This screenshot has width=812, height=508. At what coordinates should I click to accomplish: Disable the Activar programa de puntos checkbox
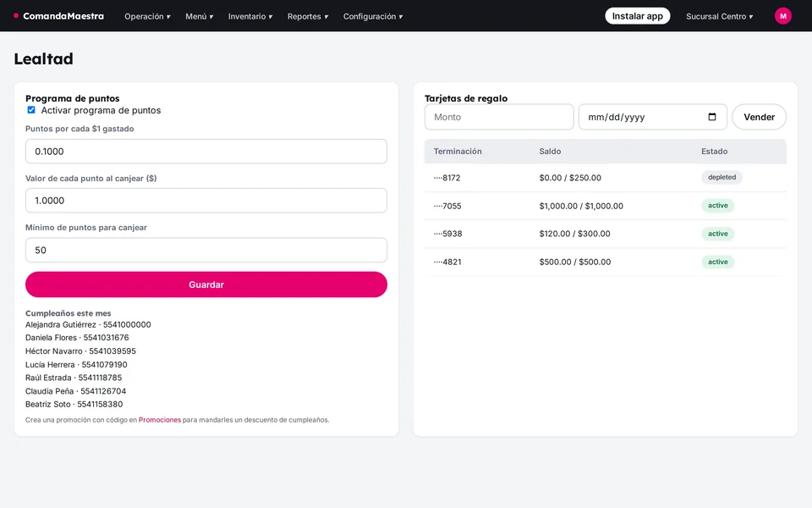31,110
